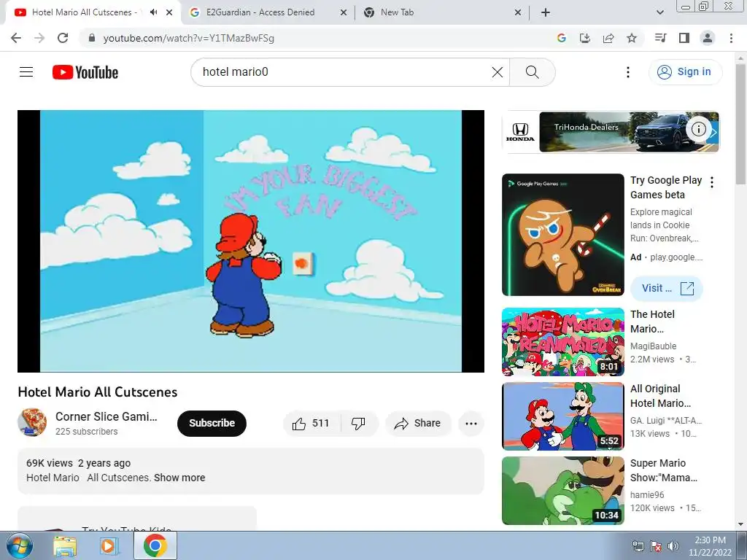
Task: Click the video player to pause
Action: (251, 241)
